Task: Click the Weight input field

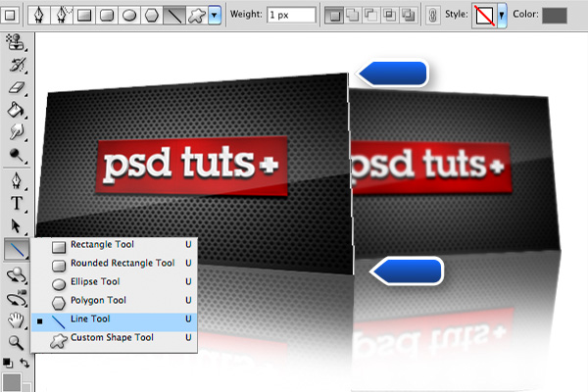Action: click(x=291, y=15)
